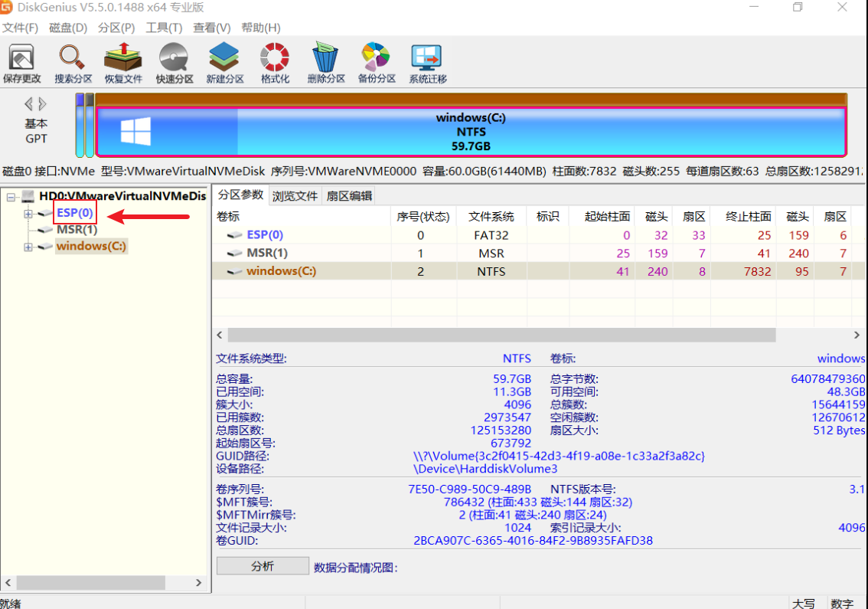Screen dimensions: 868x609
Task: Open the View (查看) menu
Action: (211, 28)
